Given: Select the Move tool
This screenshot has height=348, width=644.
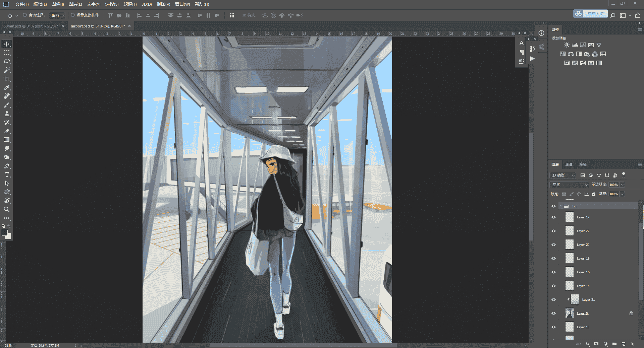Looking at the screenshot, I should coord(7,44).
